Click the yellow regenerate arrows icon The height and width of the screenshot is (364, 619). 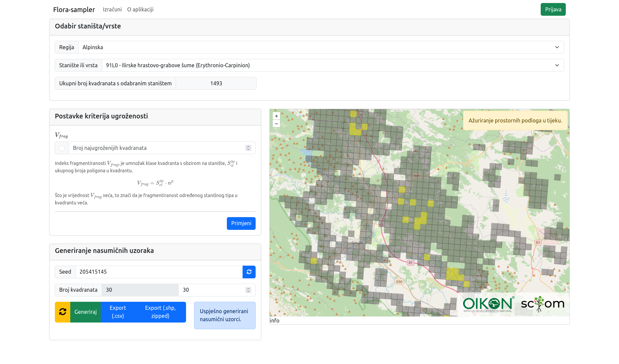click(63, 312)
